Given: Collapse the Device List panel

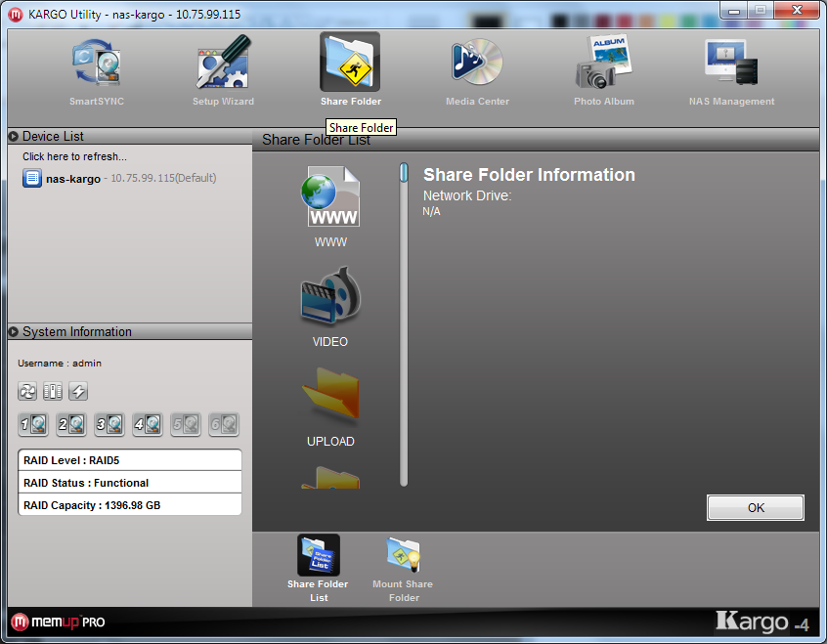Looking at the screenshot, I should coord(14,136).
